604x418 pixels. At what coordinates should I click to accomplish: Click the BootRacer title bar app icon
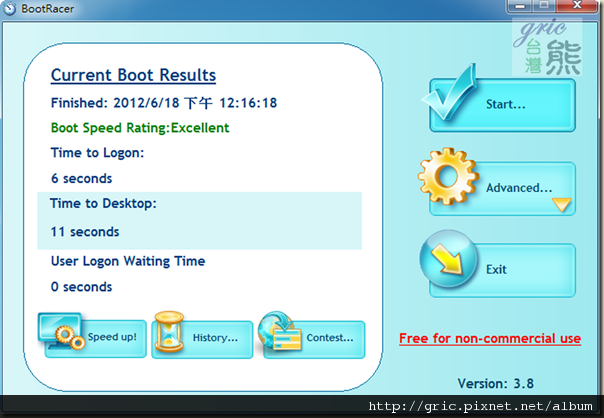pos(9,8)
